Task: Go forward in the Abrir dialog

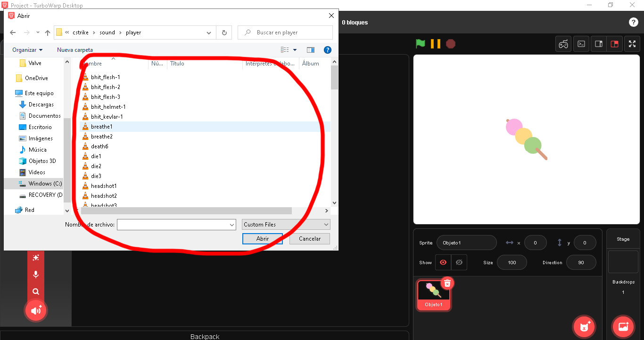Action: tap(27, 32)
